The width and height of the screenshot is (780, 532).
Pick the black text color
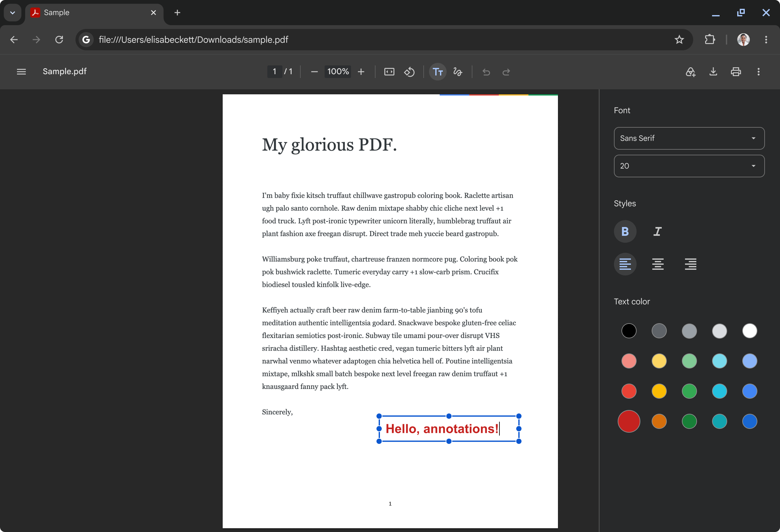click(x=629, y=331)
